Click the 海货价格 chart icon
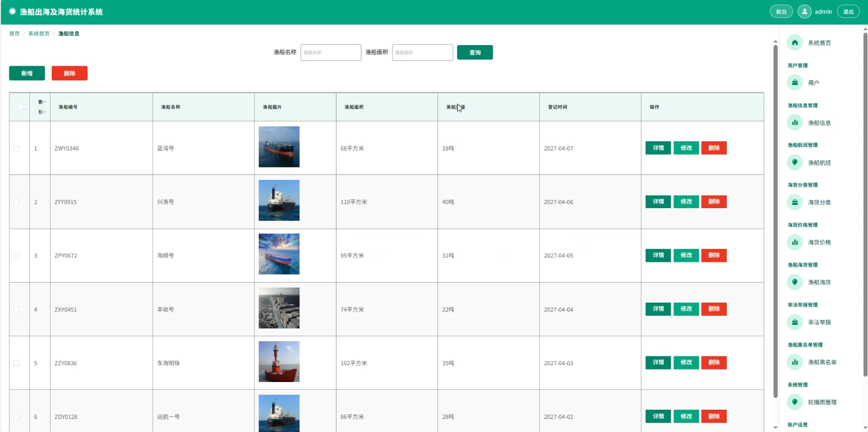The image size is (868, 432). pos(795,242)
